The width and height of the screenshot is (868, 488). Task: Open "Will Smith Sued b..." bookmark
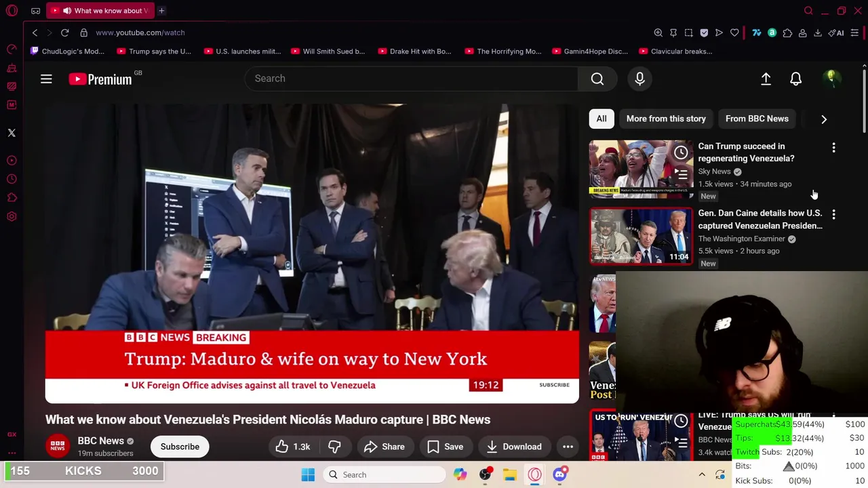pos(328,52)
